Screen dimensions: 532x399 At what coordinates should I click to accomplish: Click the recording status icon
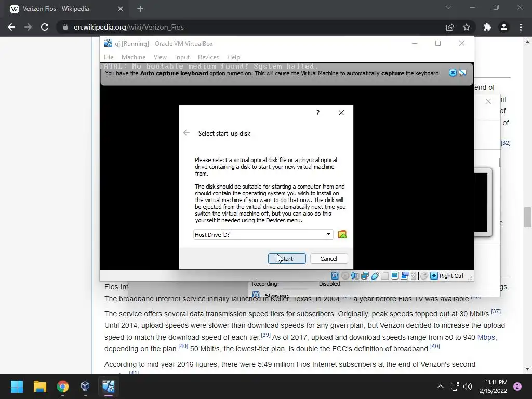tap(404, 275)
